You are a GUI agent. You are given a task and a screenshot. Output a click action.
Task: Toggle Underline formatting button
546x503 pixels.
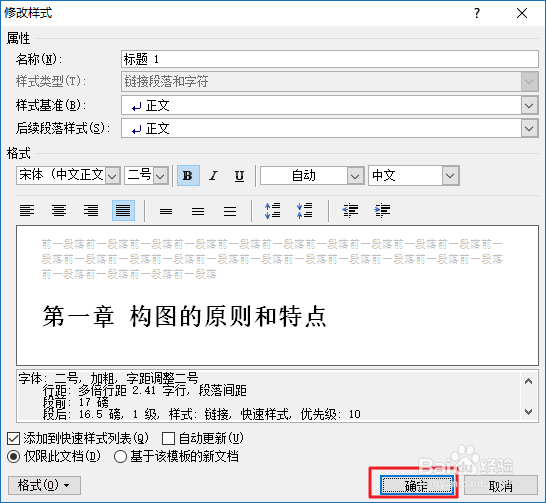(x=239, y=175)
